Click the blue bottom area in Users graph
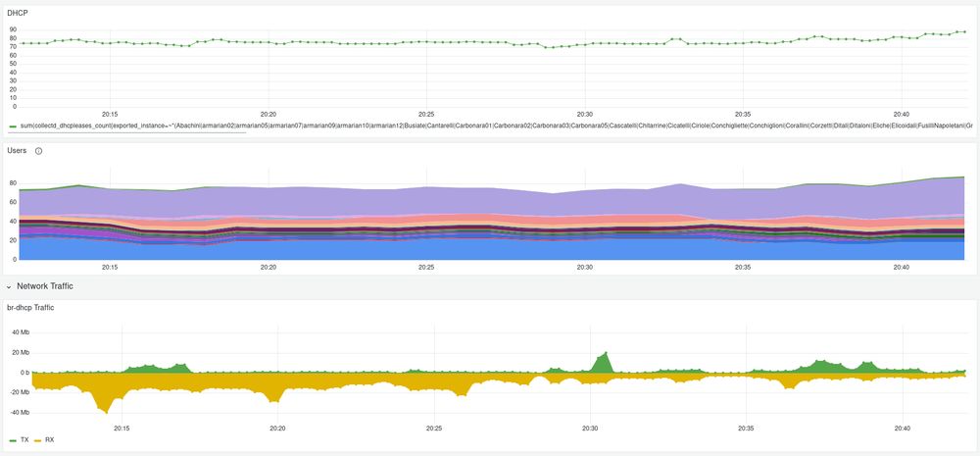Image resolution: width=980 pixels, height=456 pixels. 487,250
